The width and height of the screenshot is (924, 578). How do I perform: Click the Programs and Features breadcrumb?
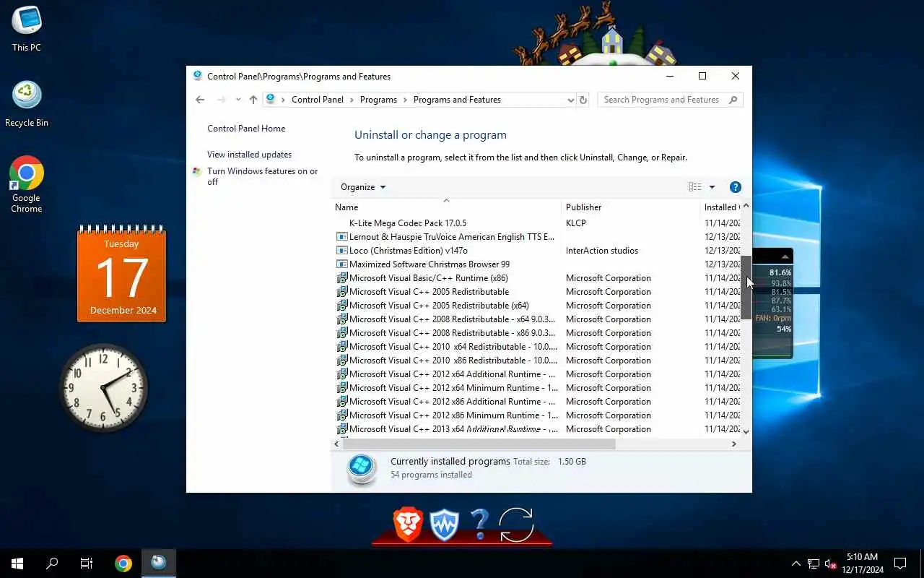pos(457,100)
